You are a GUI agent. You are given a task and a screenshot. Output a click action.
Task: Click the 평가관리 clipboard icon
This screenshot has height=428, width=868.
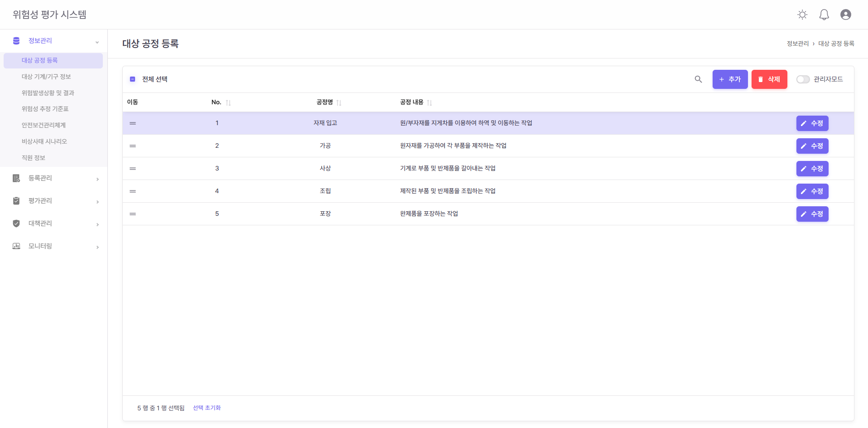16,201
